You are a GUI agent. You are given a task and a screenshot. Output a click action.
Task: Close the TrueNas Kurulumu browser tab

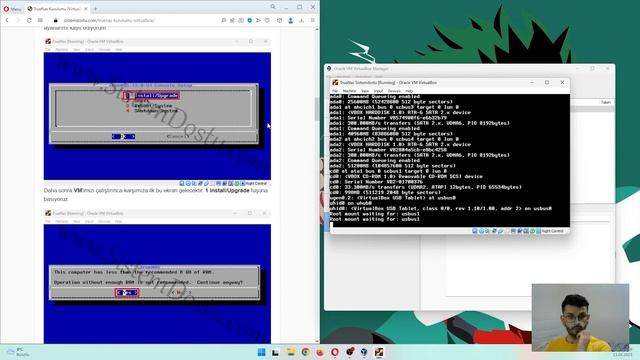tap(86, 9)
